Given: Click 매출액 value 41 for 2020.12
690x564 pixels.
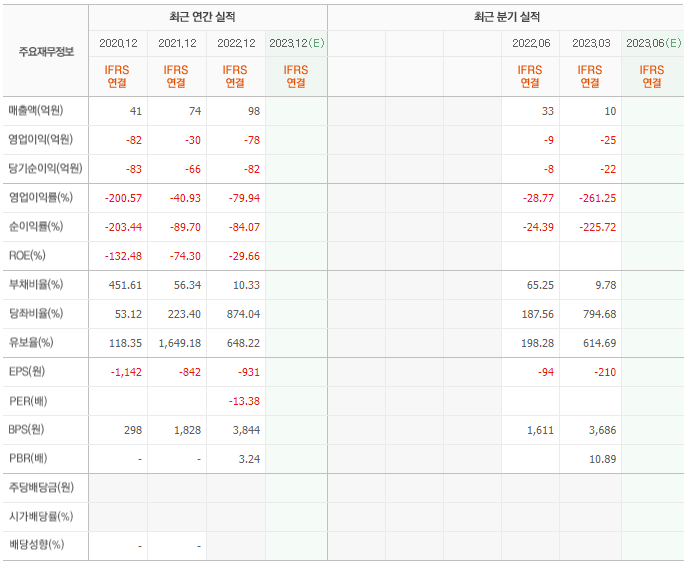Looking at the screenshot, I should (136, 111).
